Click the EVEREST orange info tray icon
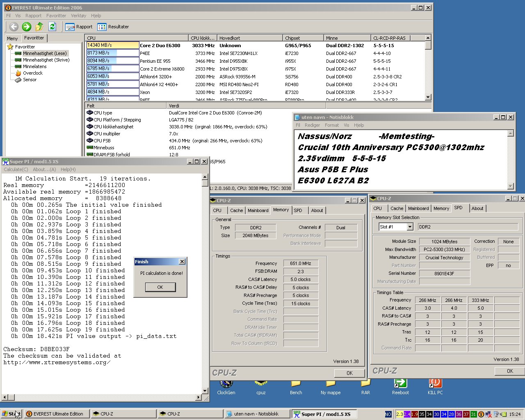 [x=481, y=414]
